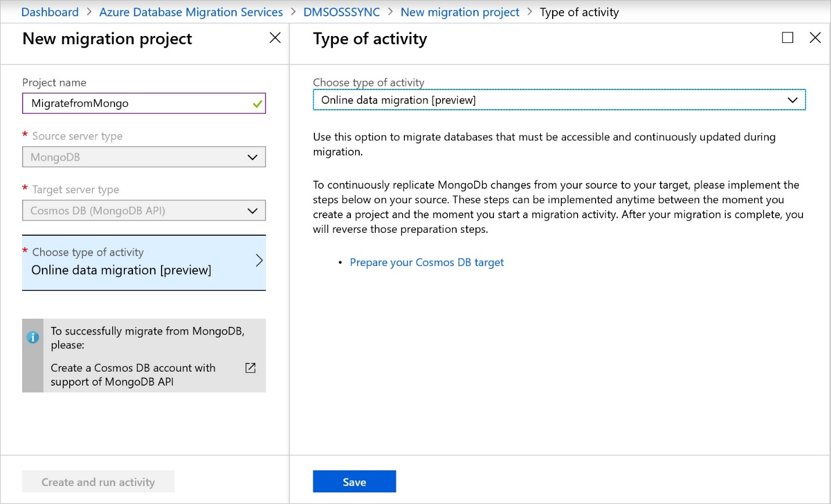
Task: Select Type of activity breadcrumb text
Action: coord(579,12)
